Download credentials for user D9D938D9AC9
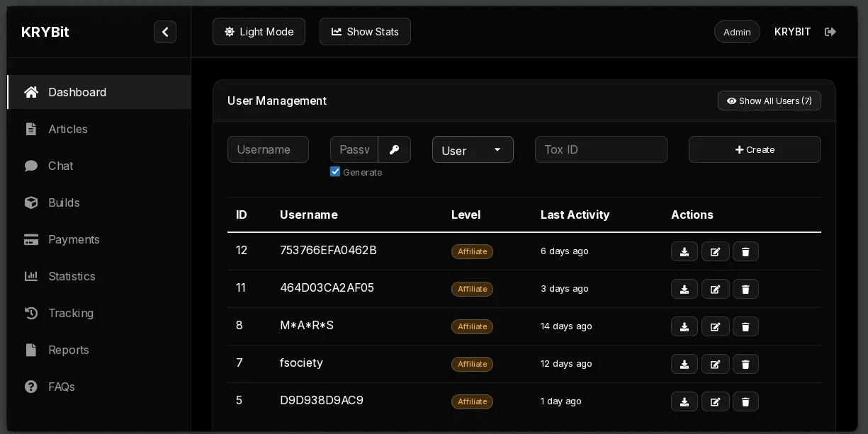868x434 pixels. pyautogui.click(x=684, y=401)
